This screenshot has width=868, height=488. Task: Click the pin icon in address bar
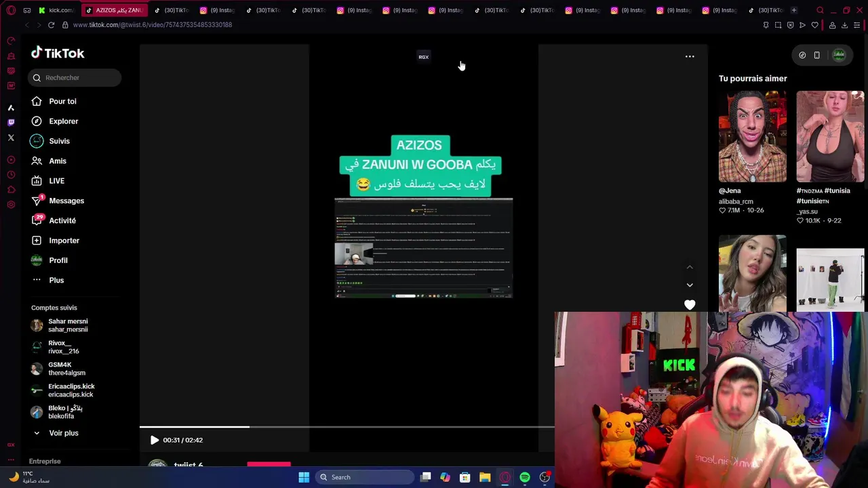tap(766, 25)
